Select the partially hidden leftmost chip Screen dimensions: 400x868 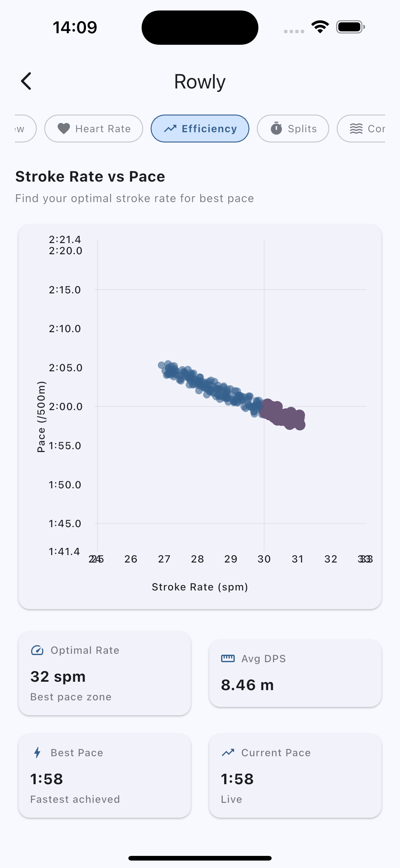[x=25, y=129]
